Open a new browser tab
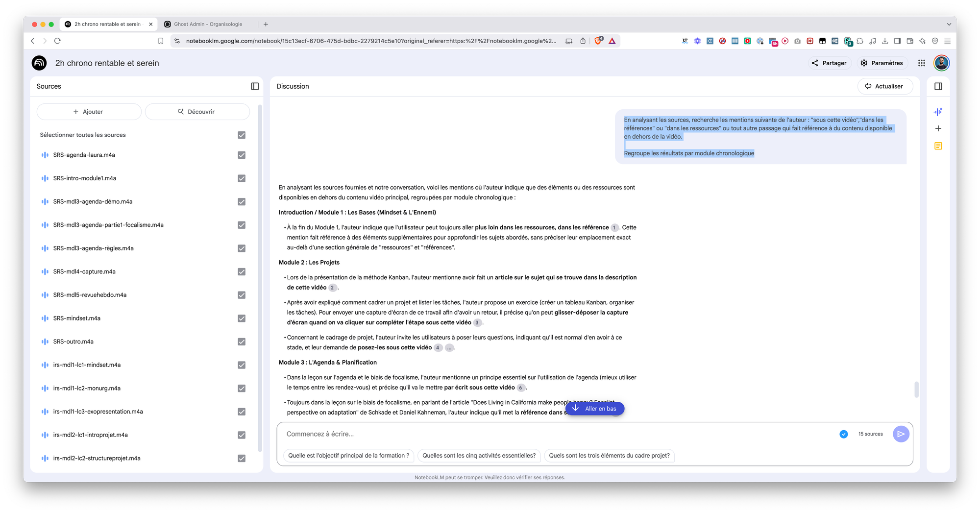Viewport: 980px width, 513px height. [x=266, y=24]
